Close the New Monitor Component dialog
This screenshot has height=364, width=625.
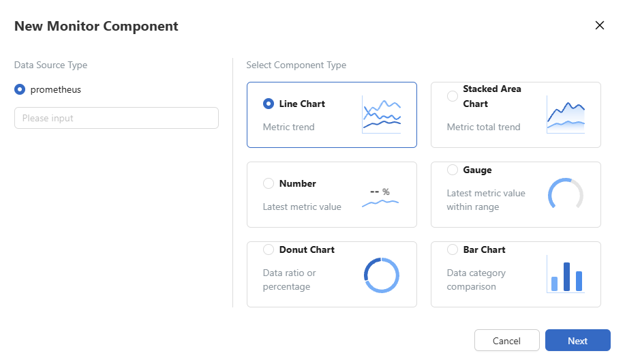[600, 25]
